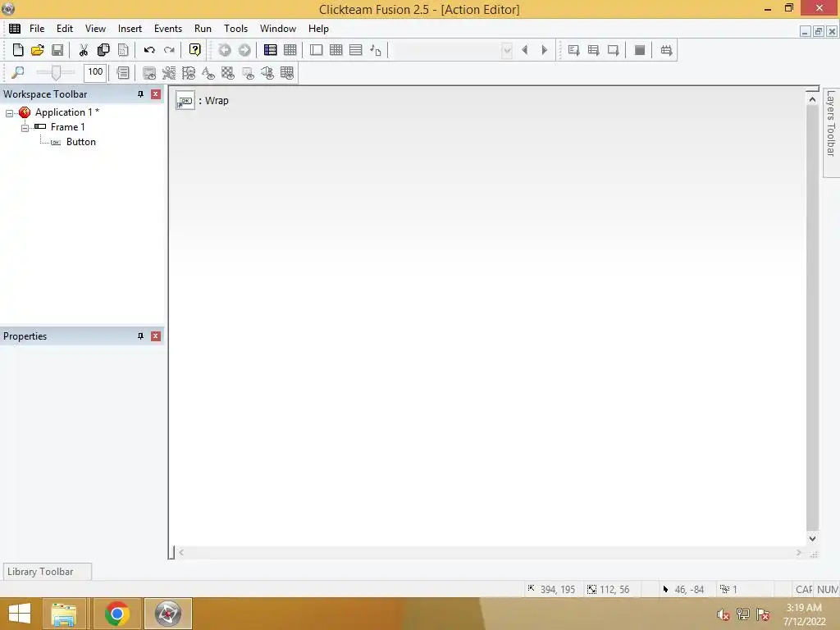This screenshot has width=840, height=630.
Task: Collapse the Frame 1 tree node
Action: pos(25,128)
